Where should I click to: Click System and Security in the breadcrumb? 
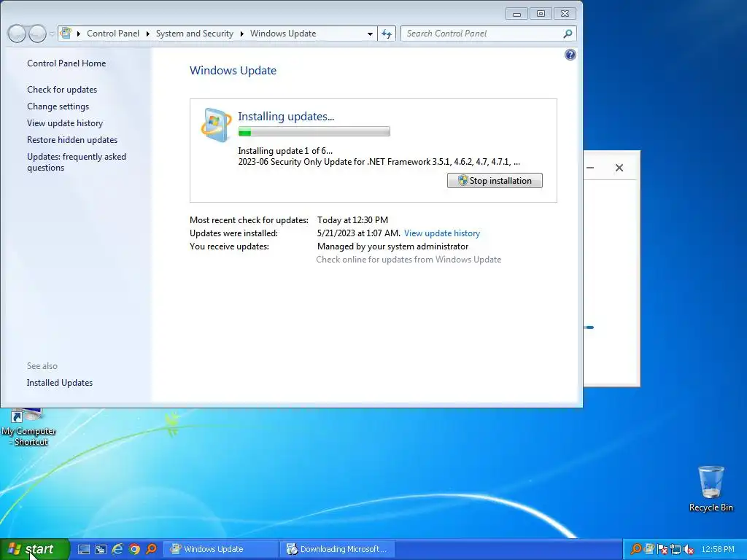click(x=194, y=34)
